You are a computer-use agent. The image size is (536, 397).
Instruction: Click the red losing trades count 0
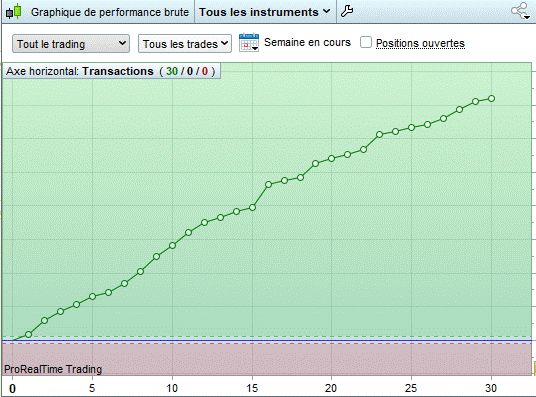pyautogui.click(x=205, y=71)
